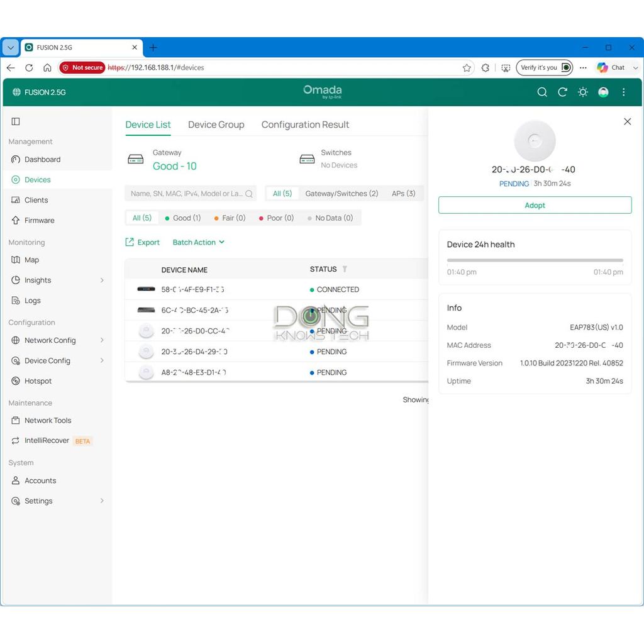This screenshot has height=644, width=644.
Task: Open a new browser tab
Action: 153,48
